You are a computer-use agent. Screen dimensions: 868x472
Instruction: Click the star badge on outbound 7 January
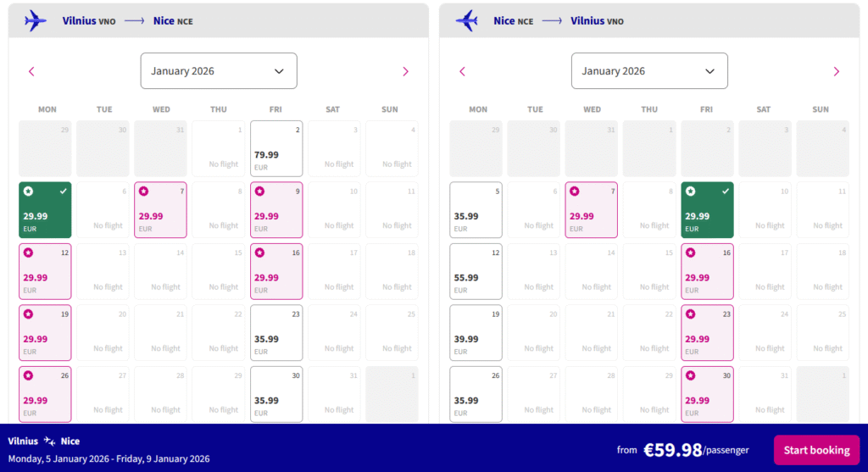143,192
